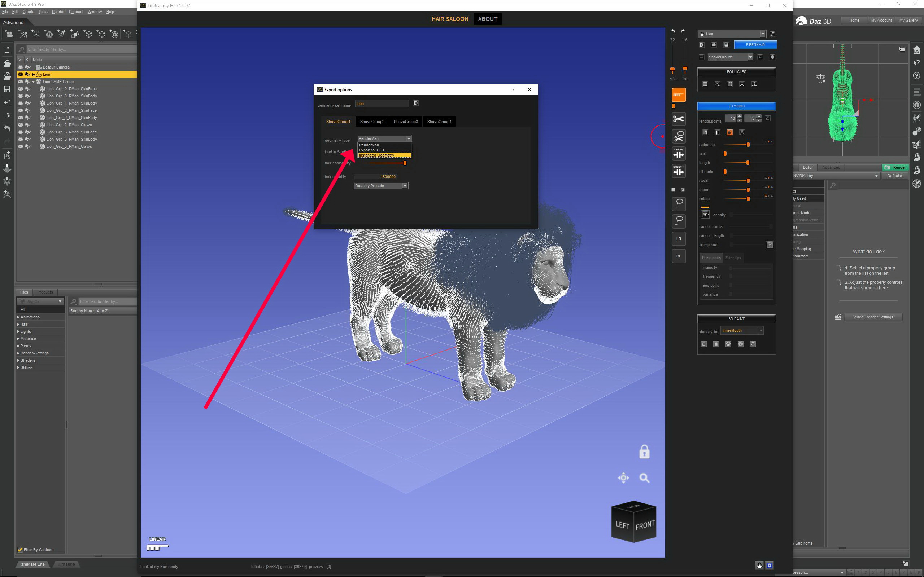Image resolution: width=924 pixels, height=577 pixels.
Task: Hide the Lion LAMH Group node
Action: (x=21, y=82)
